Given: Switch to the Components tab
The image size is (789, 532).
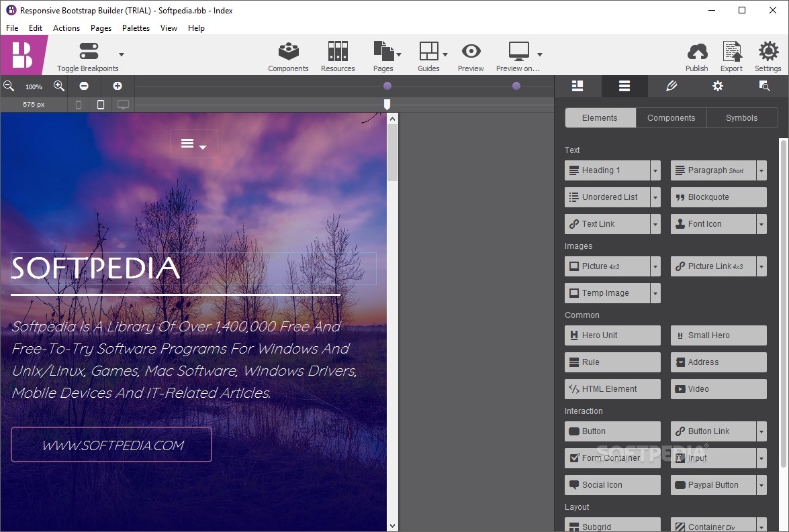Looking at the screenshot, I should click(671, 117).
